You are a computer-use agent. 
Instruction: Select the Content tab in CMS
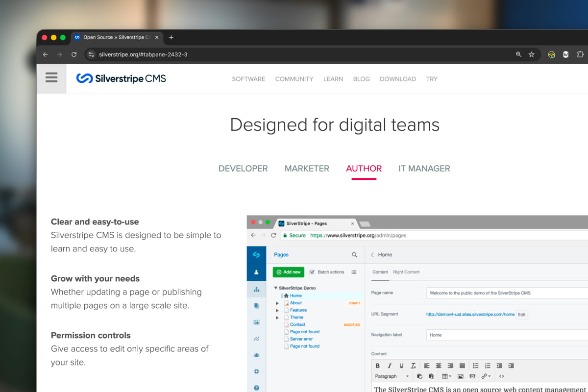click(x=380, y=272)
